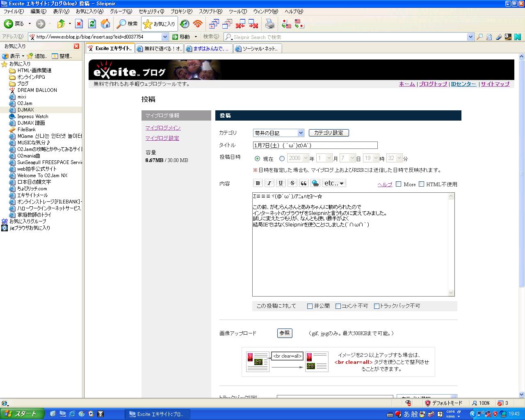Open the 移動 button dropdown arrow

(196, 37)
